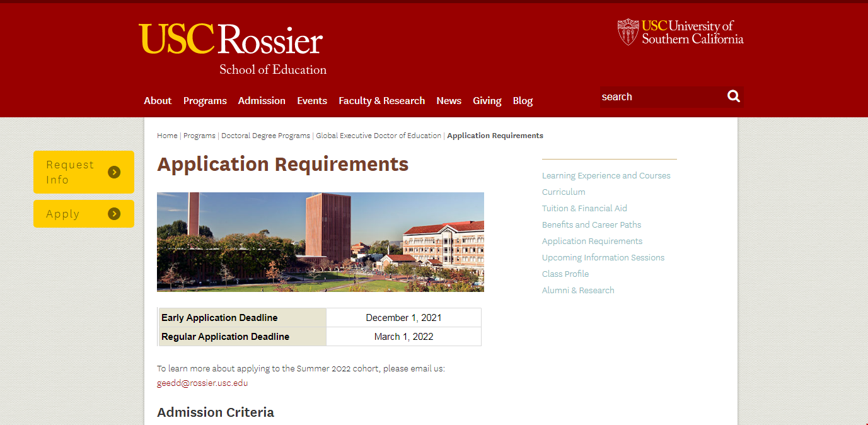Viewport: 868px width, 425px height.
Task: Click the Application Requirements page heading
Action: coord(283,165)
